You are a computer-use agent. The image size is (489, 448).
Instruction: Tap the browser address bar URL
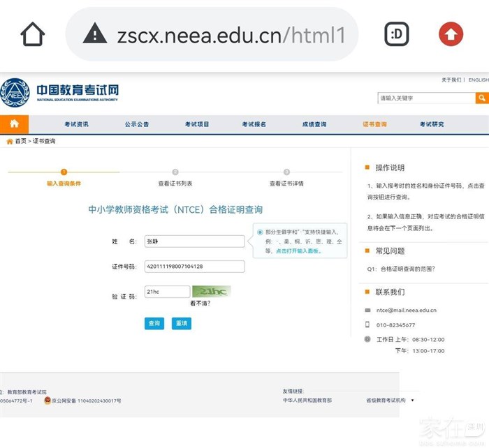(x=231, y=34)
